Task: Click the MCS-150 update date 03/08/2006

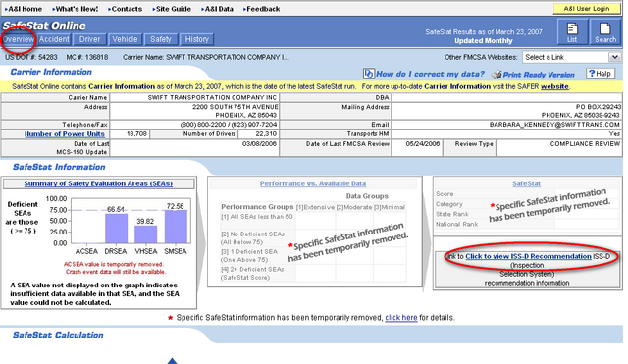Action: (259, 144)
